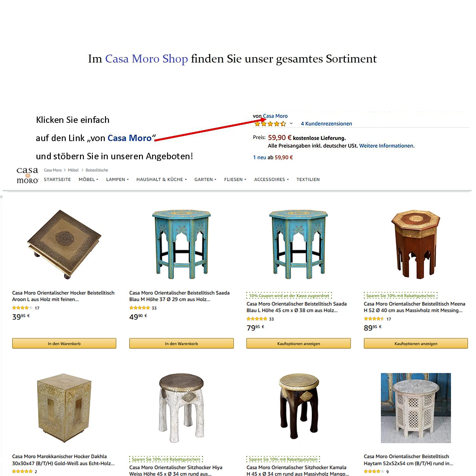Click the Möbel breadcrumb link
476x476 pixels.
click(73, 170)
